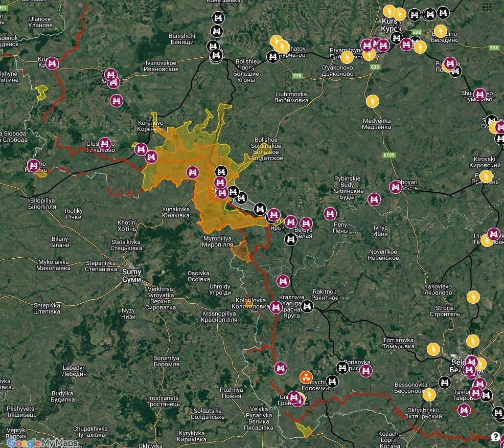Image resolution: width=504 pixels, height=448 pixels.
Task: Click the Medvenka place label
Action: pos(376,124)
